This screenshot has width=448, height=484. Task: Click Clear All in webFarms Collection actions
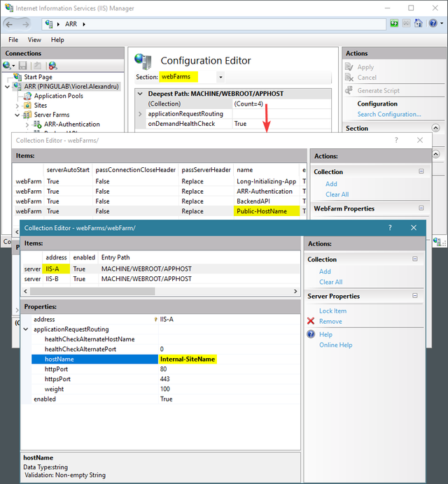[x=337, y=194]
